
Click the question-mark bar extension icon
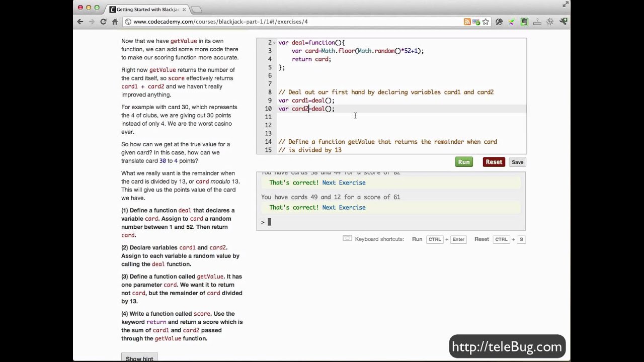(537, 22)
